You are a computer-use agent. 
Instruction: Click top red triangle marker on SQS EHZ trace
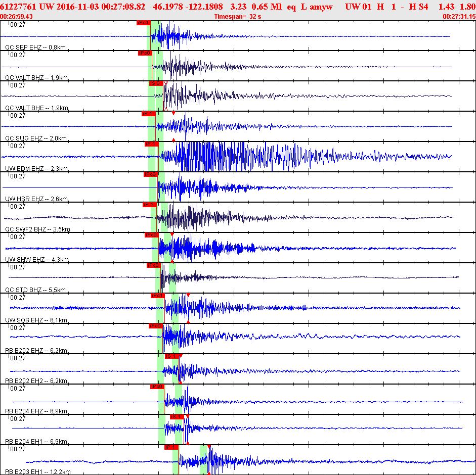[x=188, y=295]
